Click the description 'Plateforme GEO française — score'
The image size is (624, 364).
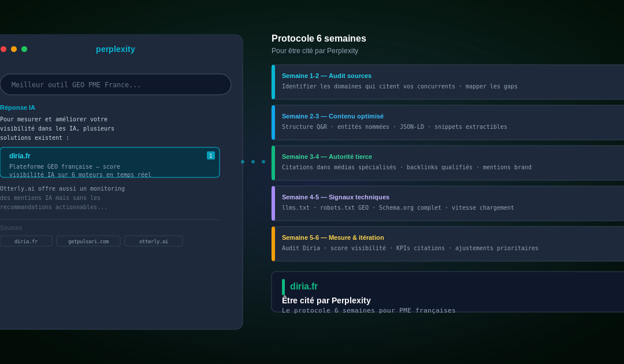click(65, 166)
